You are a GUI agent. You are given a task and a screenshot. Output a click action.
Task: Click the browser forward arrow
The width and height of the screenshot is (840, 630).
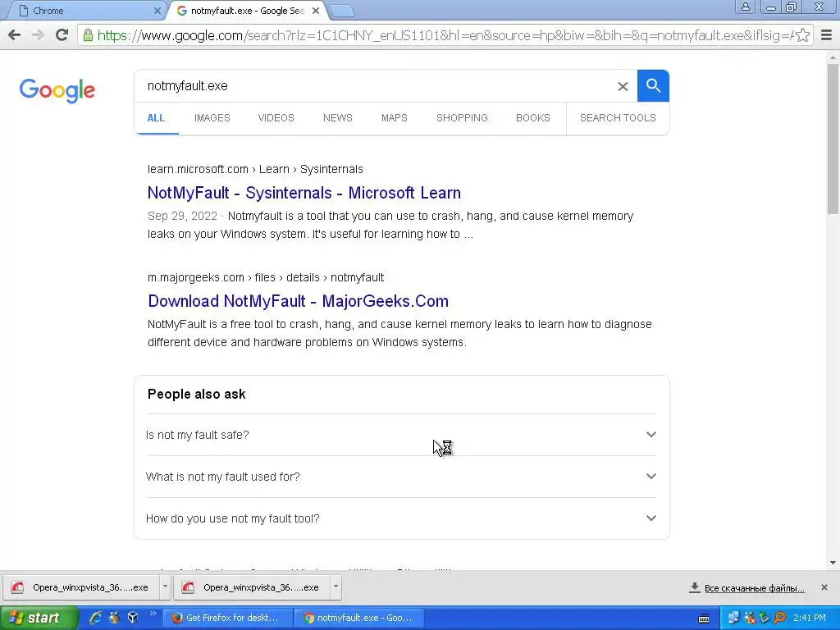click(38, 35)
